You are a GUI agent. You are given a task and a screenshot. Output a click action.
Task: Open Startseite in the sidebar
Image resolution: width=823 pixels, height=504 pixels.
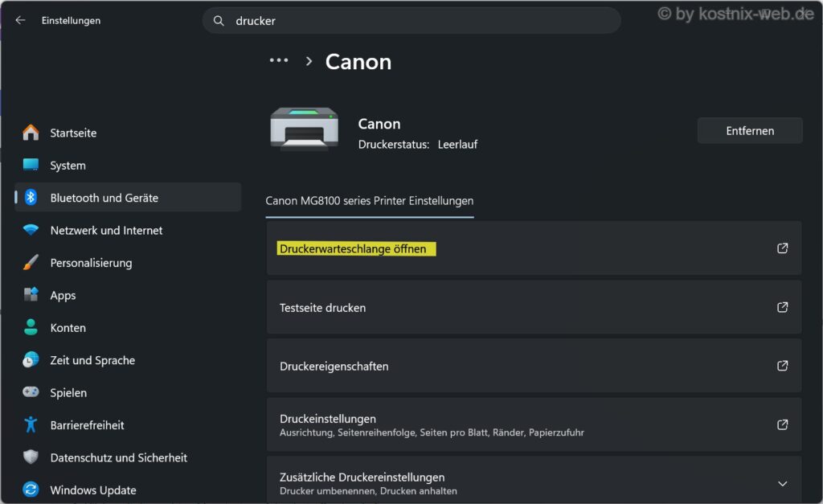point(128,133)
